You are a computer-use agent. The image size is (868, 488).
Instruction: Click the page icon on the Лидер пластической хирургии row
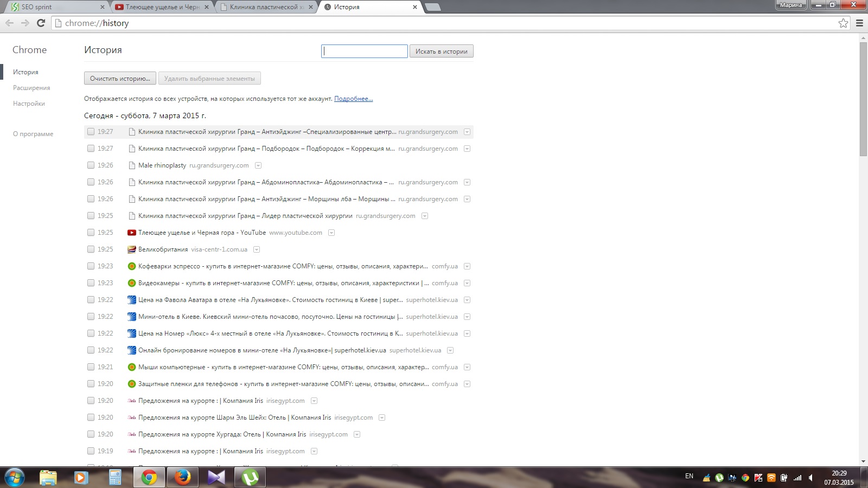click(132, 216)
